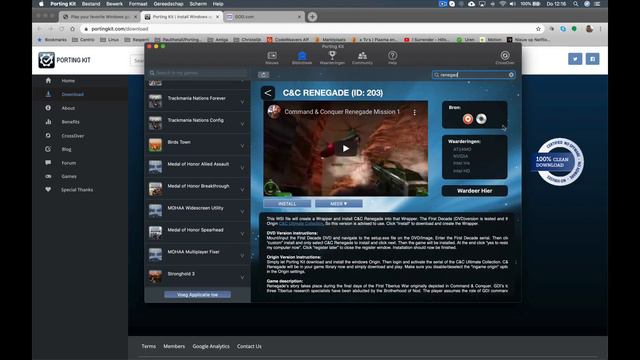The height and width of the screenshot is (360, 640).
Task: Select the Origin source icon under Bron
Action: tap(468, 119)
